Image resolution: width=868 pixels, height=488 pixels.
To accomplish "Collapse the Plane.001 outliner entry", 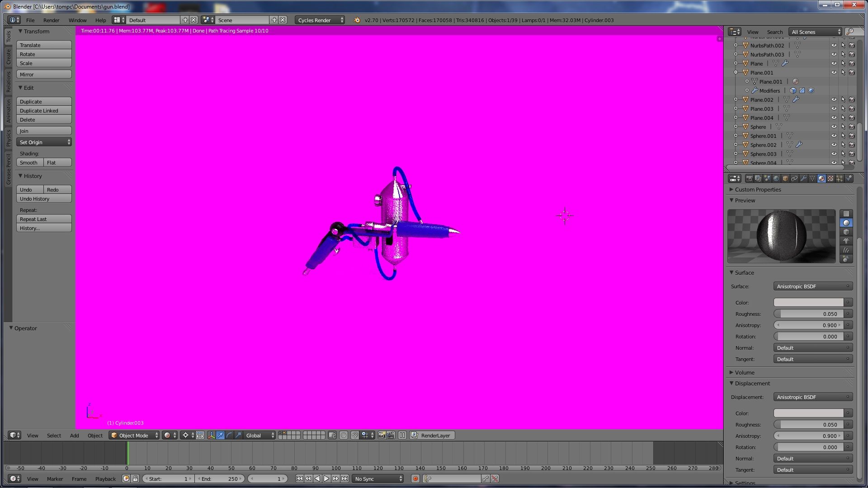I will coord(736,72).
